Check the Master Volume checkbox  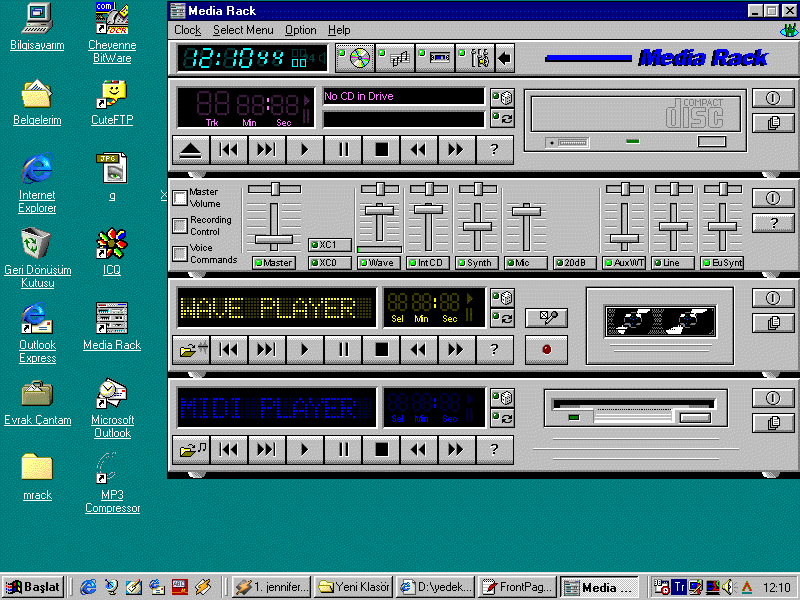coord(180,198)
